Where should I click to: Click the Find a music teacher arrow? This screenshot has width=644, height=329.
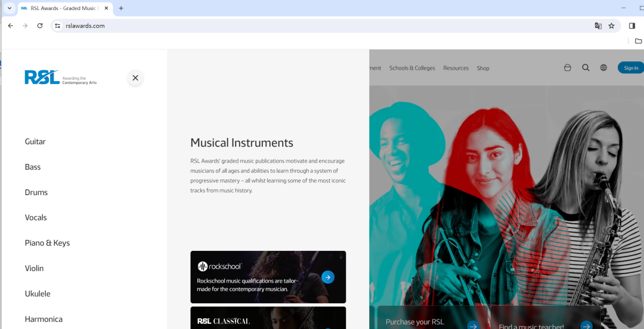[x=586, y=325]
